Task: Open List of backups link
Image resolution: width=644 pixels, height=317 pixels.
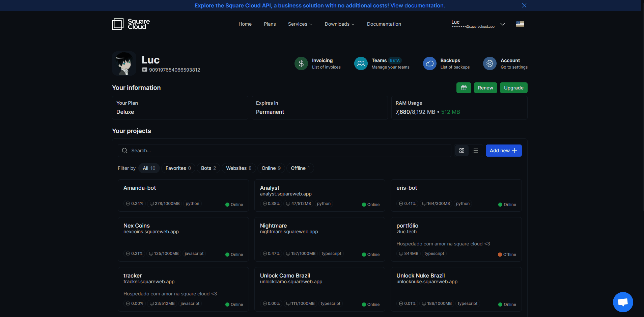Action: [x=455, y=67]
